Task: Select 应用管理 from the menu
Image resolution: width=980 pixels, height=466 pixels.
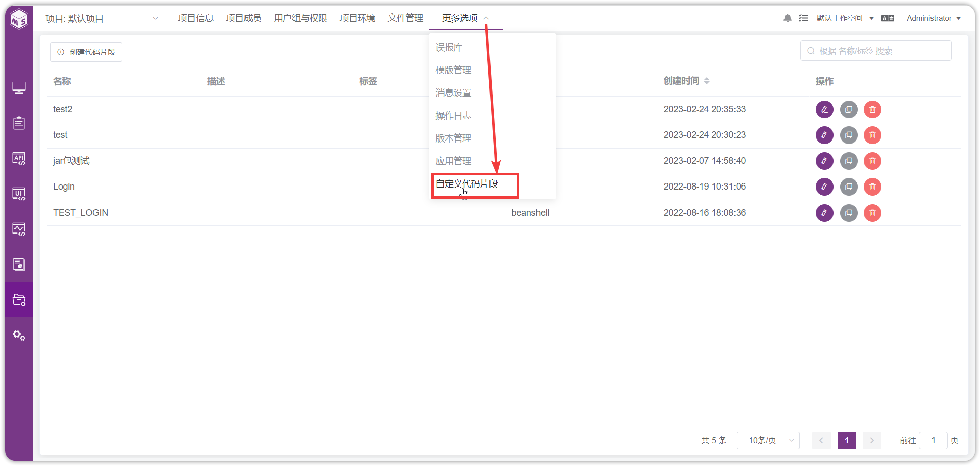Action: click(x=453, y=161)
